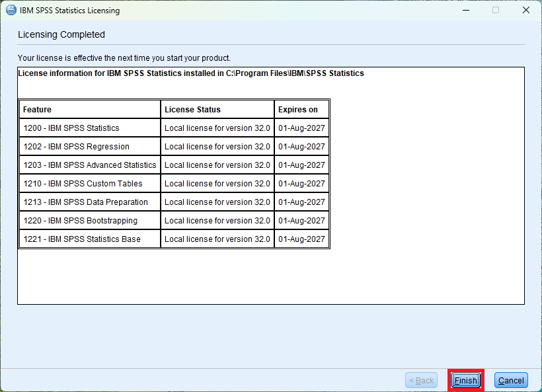Click expiry date of the Advanced Statistics row
This screenshot has width=542, height=392.
pyautogui.click(x=302, y=165)
